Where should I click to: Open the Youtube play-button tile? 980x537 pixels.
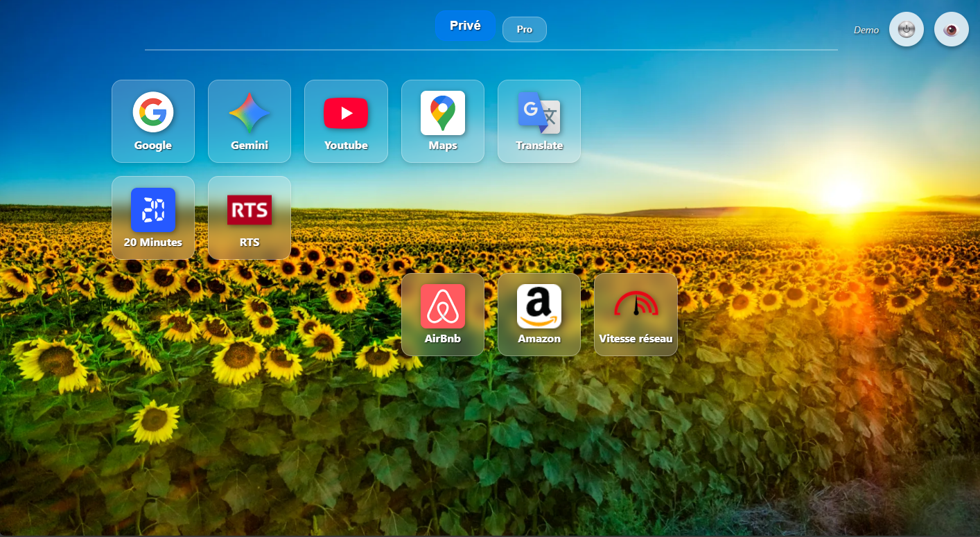(346, 121)
